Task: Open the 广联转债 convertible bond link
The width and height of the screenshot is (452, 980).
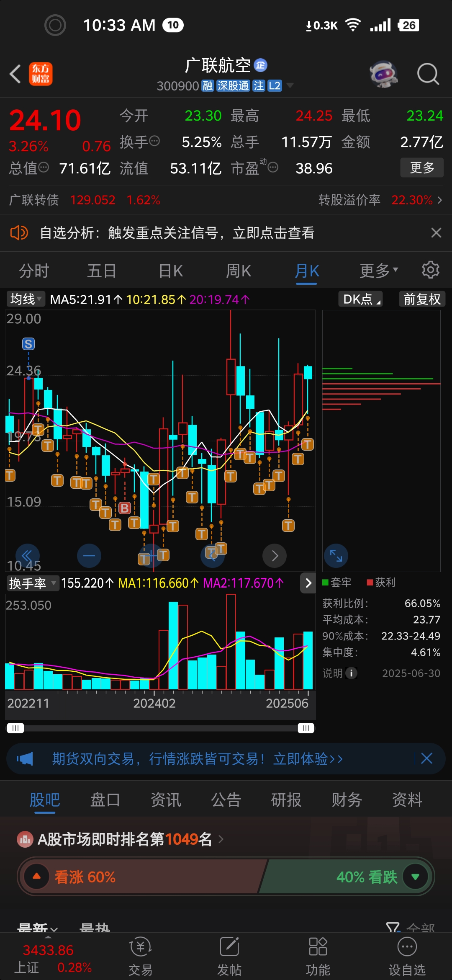Action: (x=85, y=200)
